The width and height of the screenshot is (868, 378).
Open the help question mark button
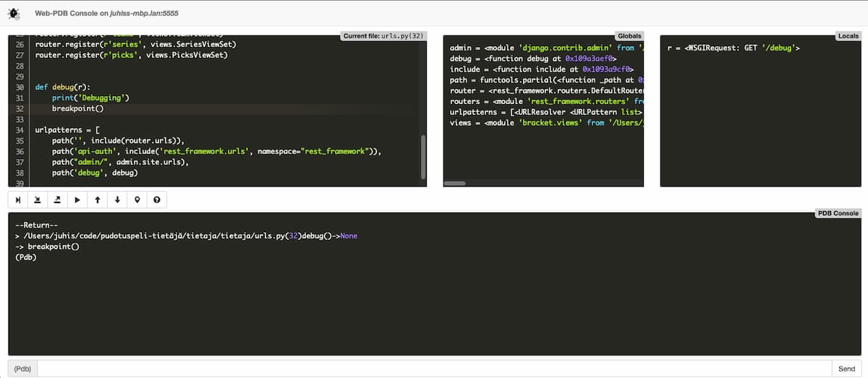pos(157,199)
